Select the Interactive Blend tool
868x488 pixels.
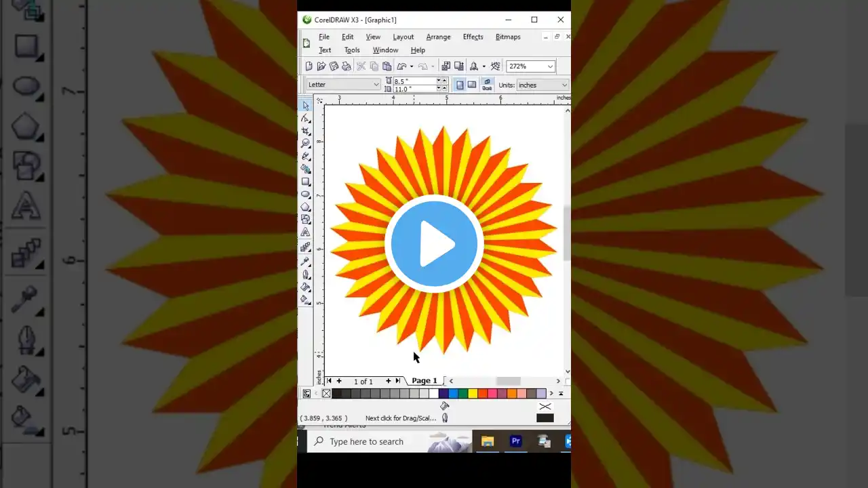(x=306, y=247)
